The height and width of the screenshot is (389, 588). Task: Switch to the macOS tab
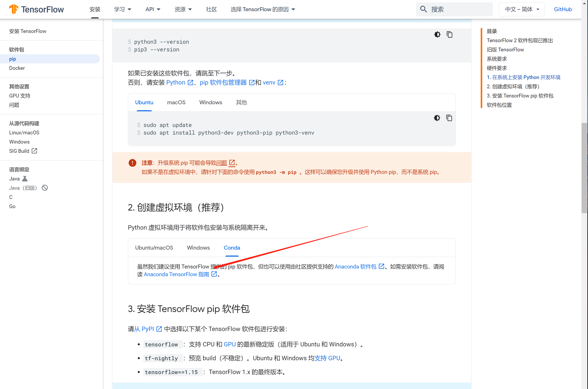point(176,102)
